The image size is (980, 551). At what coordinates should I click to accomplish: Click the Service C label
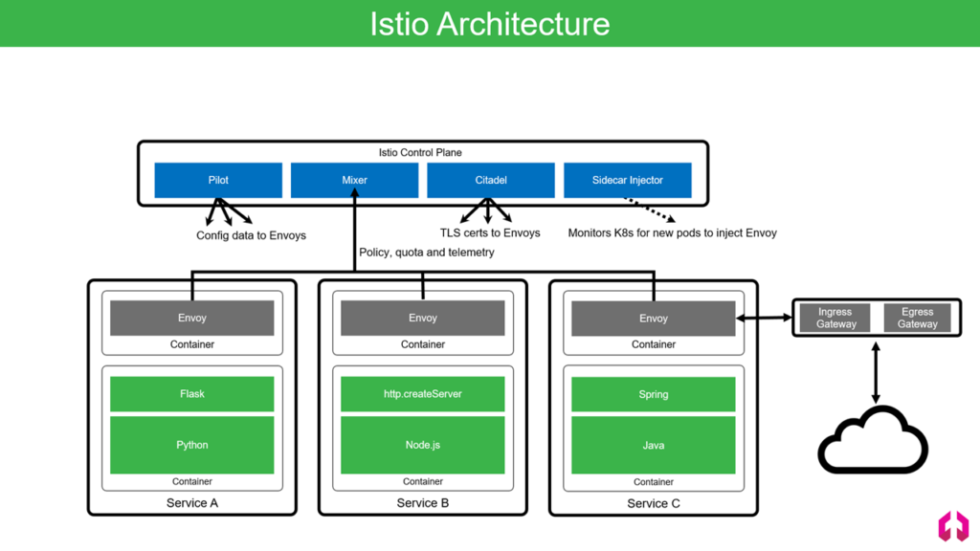coord(653,503)
